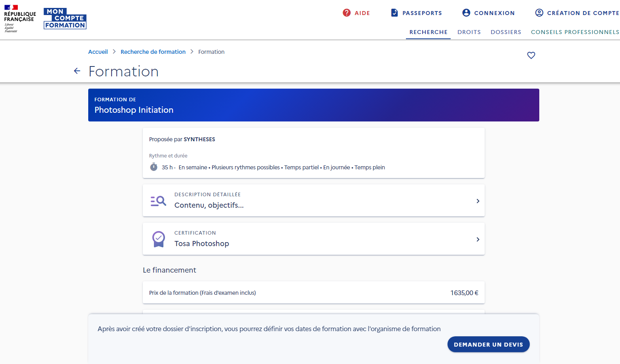620x364 pixels.
Task: Expand the Certification Tosa Photoshop chevron
Action: (x=478, y=239)
